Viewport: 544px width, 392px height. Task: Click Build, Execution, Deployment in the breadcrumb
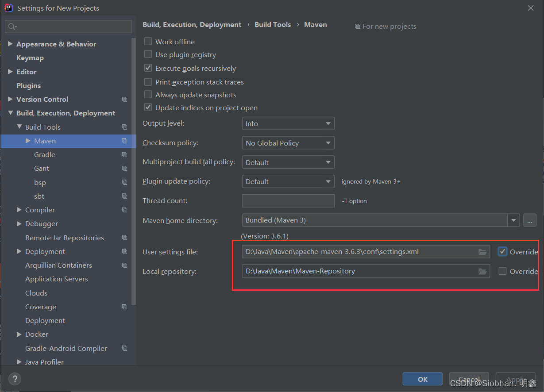[x=192, y=25]
